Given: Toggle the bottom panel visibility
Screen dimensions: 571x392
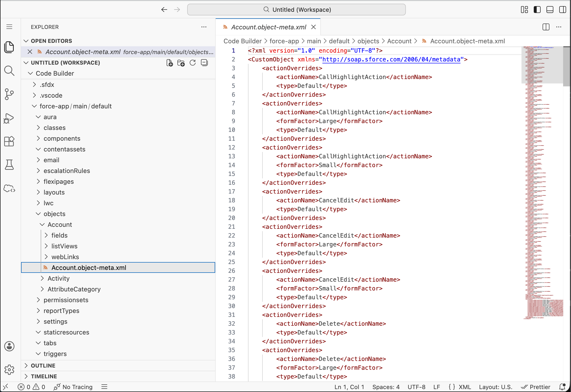Looking at the screenshot, I should pos(550,10).
